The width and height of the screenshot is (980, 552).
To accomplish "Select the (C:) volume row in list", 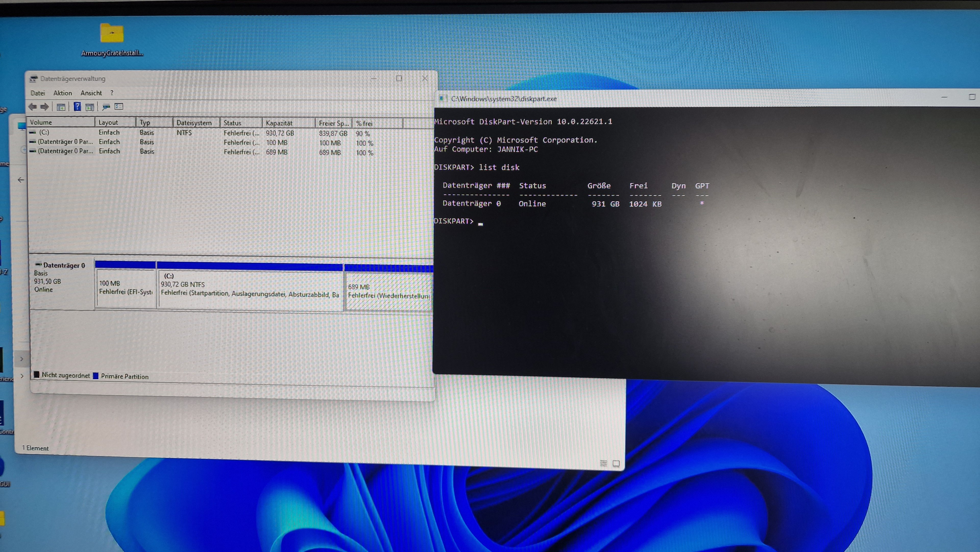I will (44, 132).
